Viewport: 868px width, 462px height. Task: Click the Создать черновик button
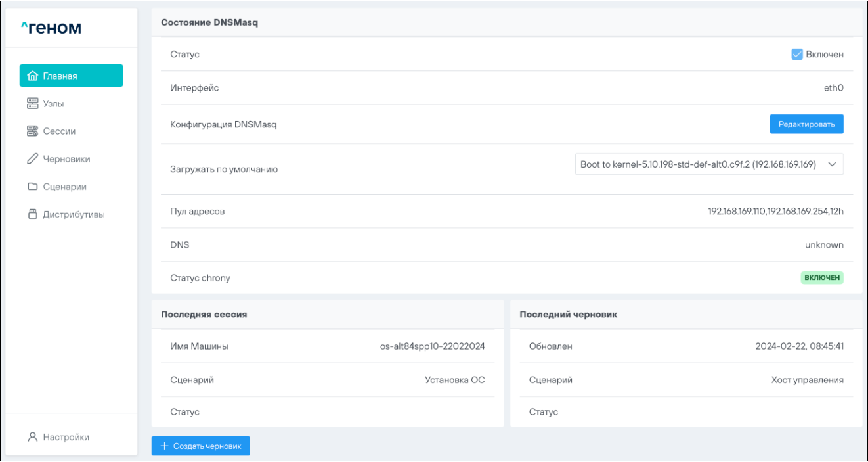[x=200, y=446]
